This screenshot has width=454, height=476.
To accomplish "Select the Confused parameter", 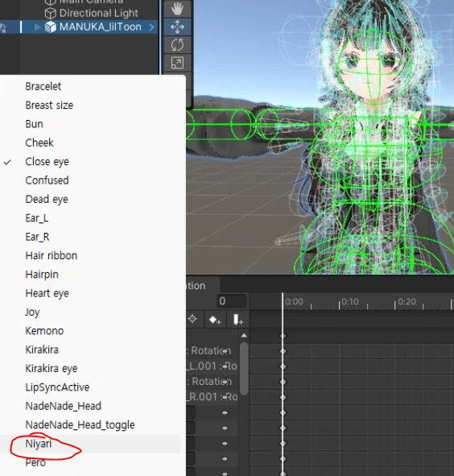I will tap(47, 180).
